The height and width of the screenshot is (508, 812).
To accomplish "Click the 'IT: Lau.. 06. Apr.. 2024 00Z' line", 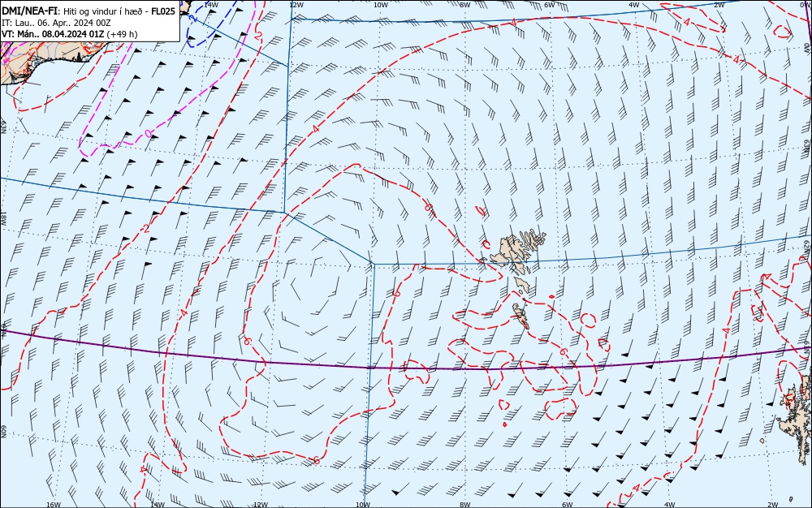I will pos(56,23).
